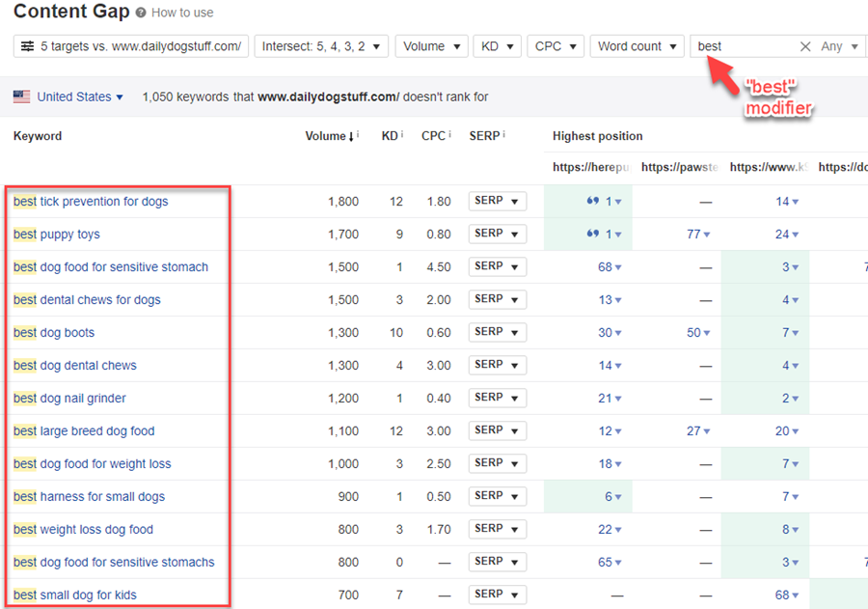The height and width of the screenshot is (609, 868).
Task: Open the Intersect dropdown filter
Action: point(321,46)
